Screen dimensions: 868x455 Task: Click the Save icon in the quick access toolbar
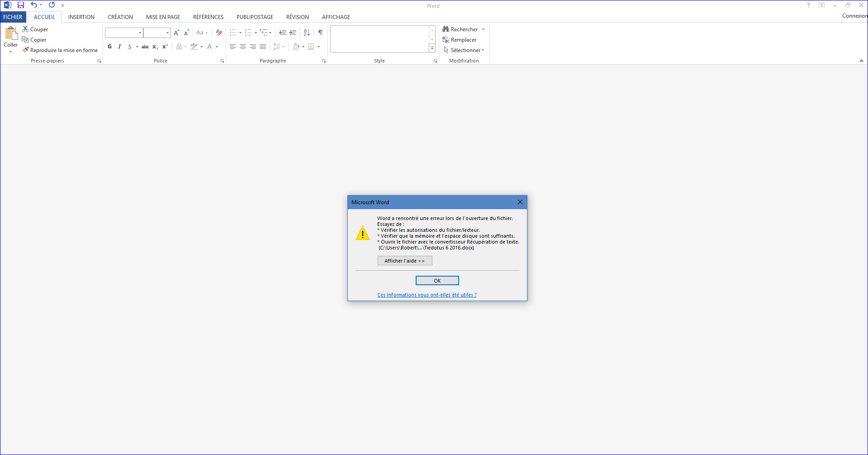[x=21, y=5]
